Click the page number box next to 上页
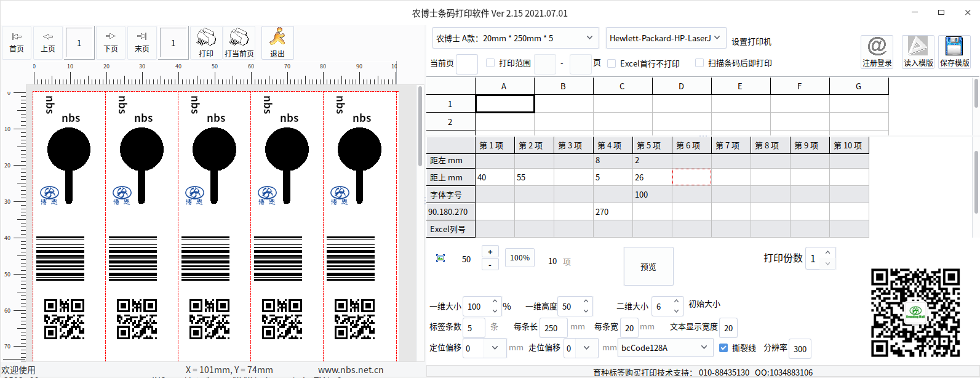The image size is (980, 378). (79, 43)
